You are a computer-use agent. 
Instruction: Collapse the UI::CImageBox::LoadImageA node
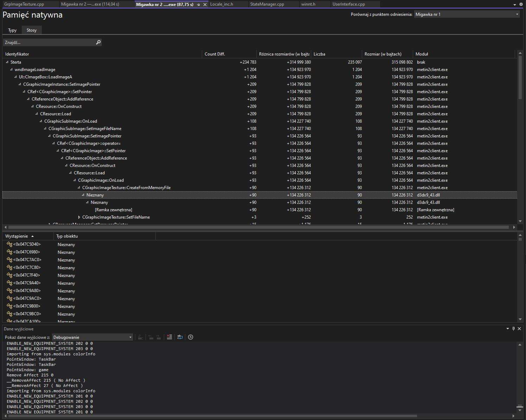click(15, 77)
